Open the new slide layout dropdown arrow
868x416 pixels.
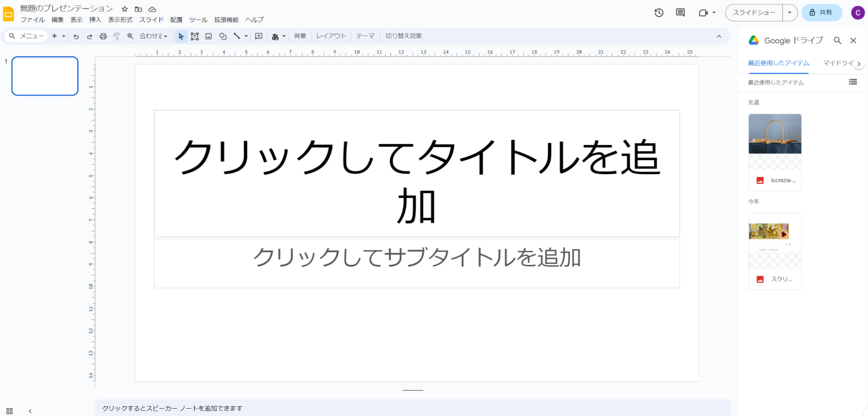[x=64, y=36]
